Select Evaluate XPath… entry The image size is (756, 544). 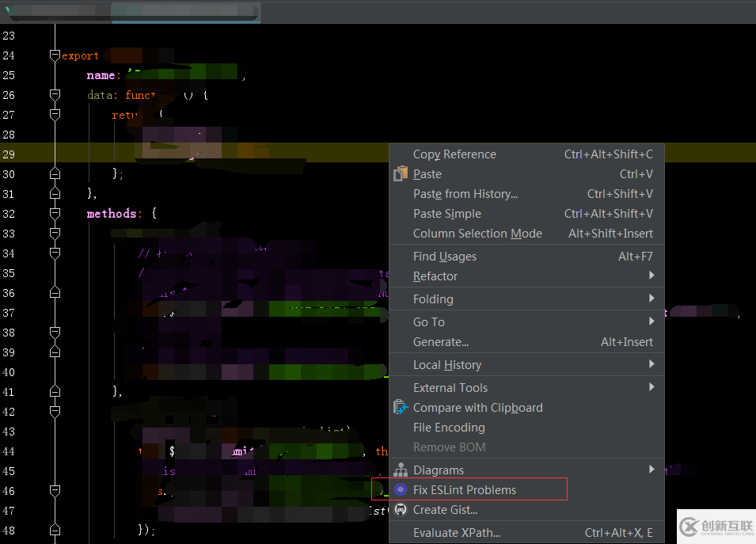[x=526, y=533]
